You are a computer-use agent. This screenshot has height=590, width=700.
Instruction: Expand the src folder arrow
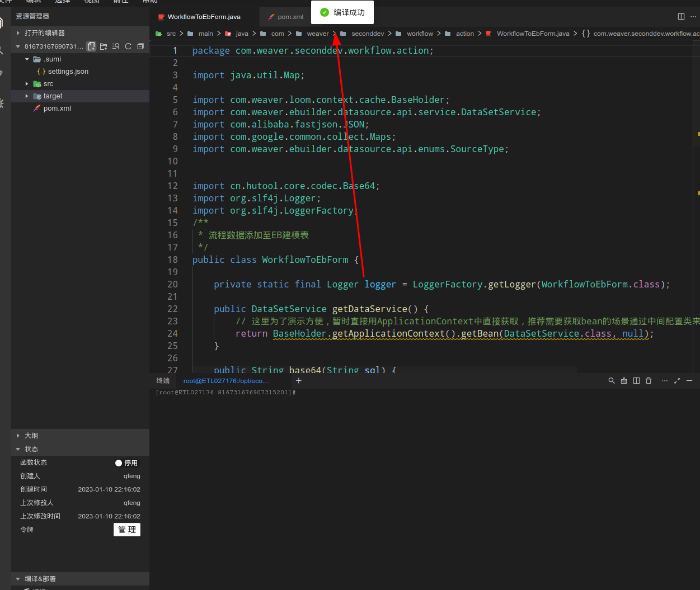(x=27, y=84)
